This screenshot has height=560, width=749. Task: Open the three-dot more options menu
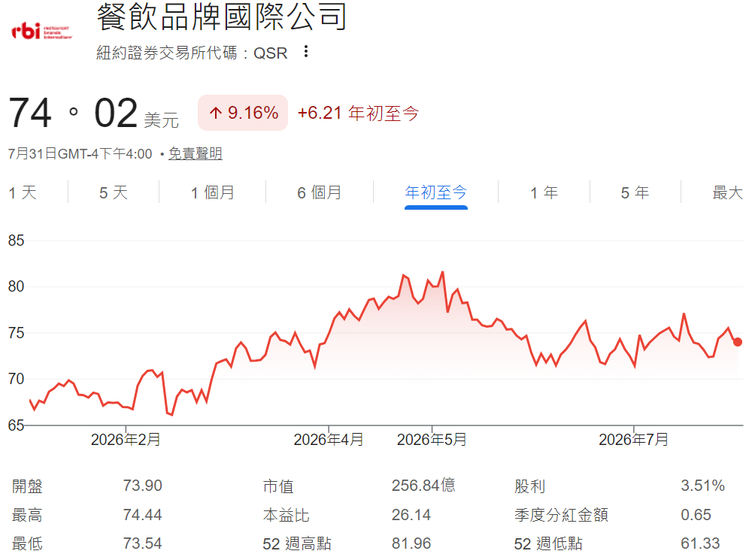tap(306, 51)
